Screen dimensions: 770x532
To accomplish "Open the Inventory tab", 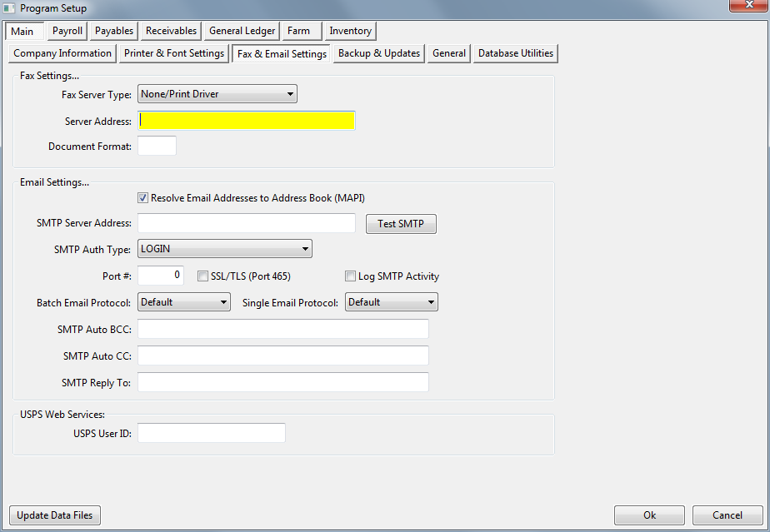I will click(350, 31).
